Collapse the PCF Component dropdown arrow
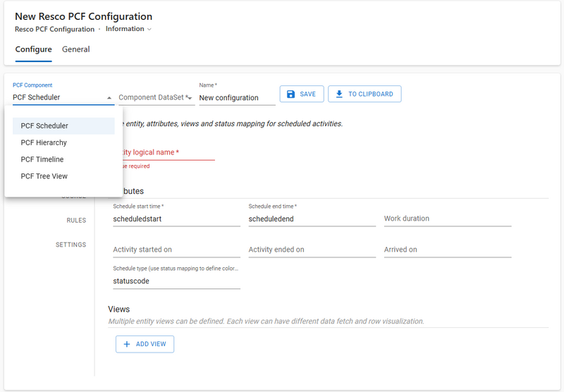 click(109, 98)
